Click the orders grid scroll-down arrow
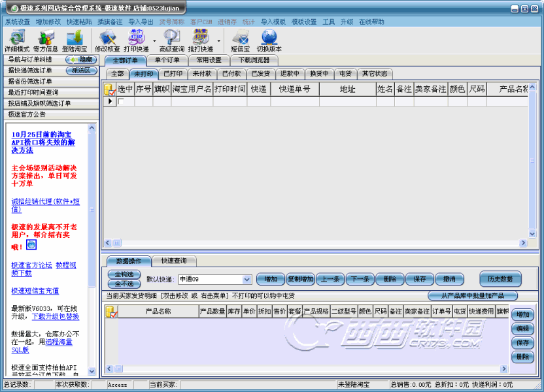The image size is (544, 392). tap(532, 234)
